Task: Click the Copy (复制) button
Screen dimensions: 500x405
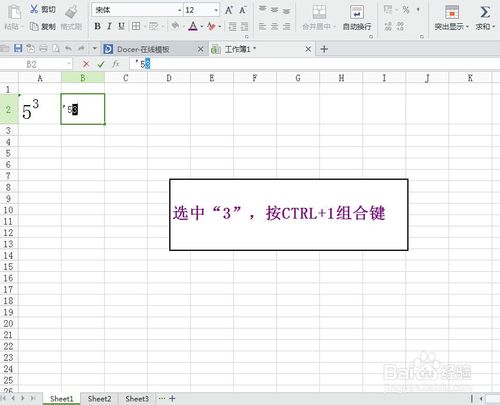Action: tap(42, 26)
